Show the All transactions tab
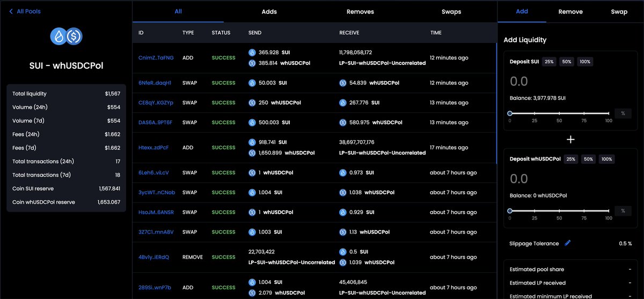 [178, 11]
